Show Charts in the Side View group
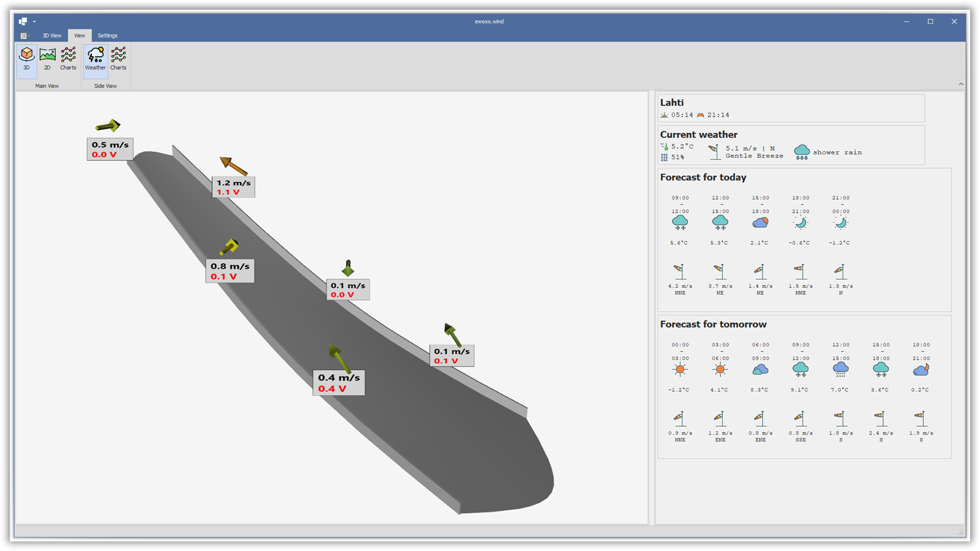The width and height of the screenshot is (980, 551). [x=118, y=59]
